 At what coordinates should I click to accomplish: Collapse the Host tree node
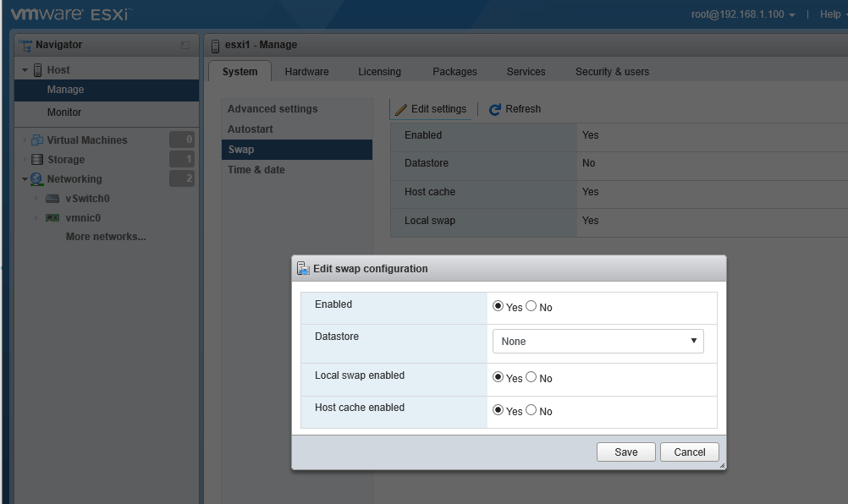point(25,70)
